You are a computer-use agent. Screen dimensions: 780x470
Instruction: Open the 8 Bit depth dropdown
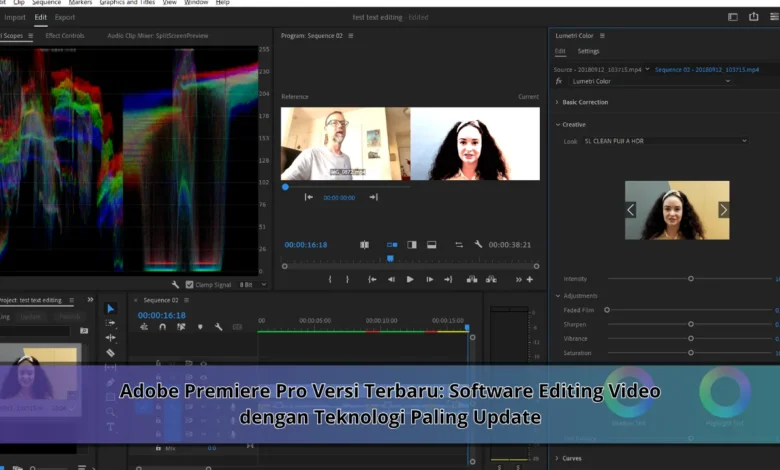253,284
